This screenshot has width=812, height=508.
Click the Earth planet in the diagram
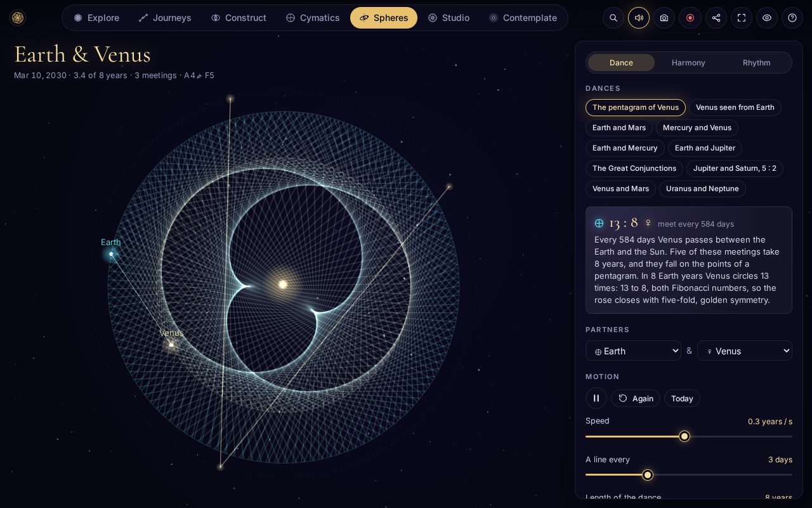pos(111,254)
